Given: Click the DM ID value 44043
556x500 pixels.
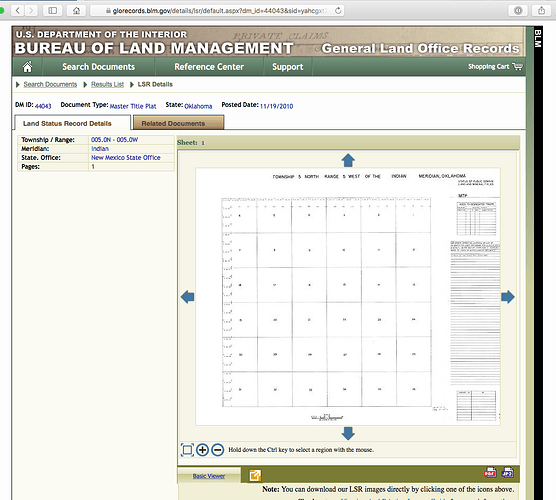Looking at the screenshot, I should (x=43, y=106).
